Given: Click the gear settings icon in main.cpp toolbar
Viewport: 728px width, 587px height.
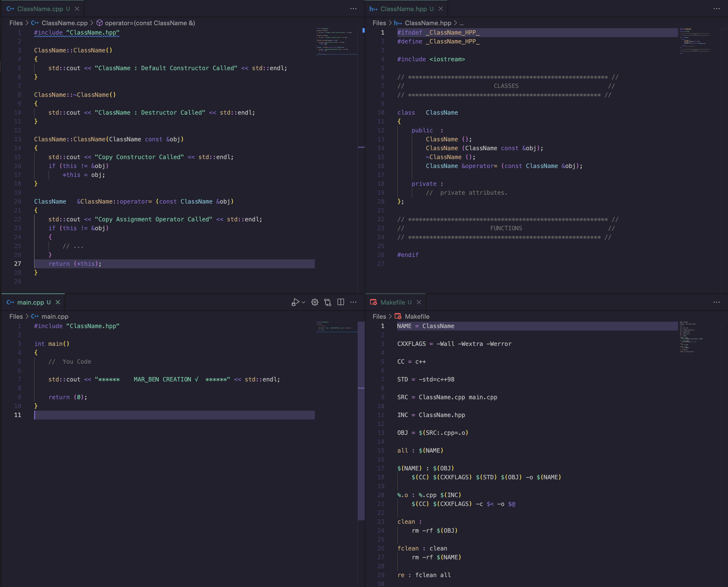Looking at the screenshot, I should (315, 302).
